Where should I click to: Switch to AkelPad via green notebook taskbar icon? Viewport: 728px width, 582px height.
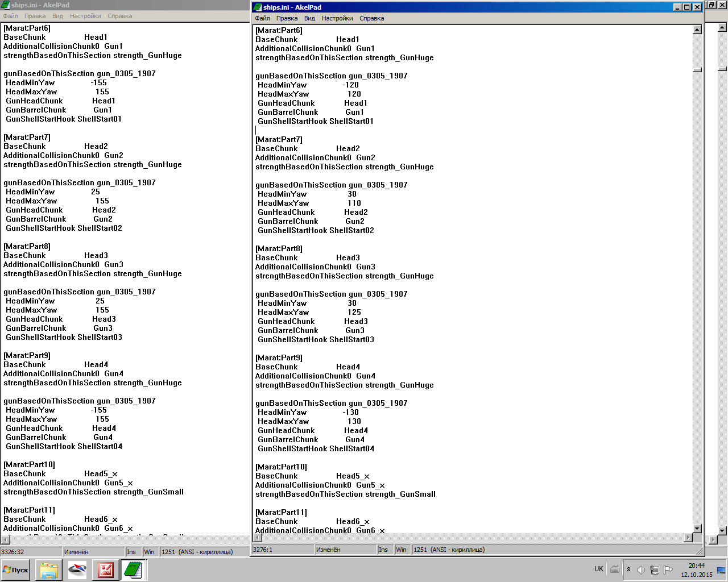134,569
